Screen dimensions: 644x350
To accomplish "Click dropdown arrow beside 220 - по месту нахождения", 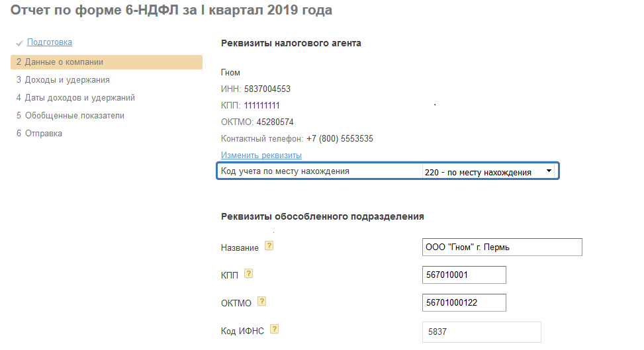I will pyautogui.click(x=549, y=172).
